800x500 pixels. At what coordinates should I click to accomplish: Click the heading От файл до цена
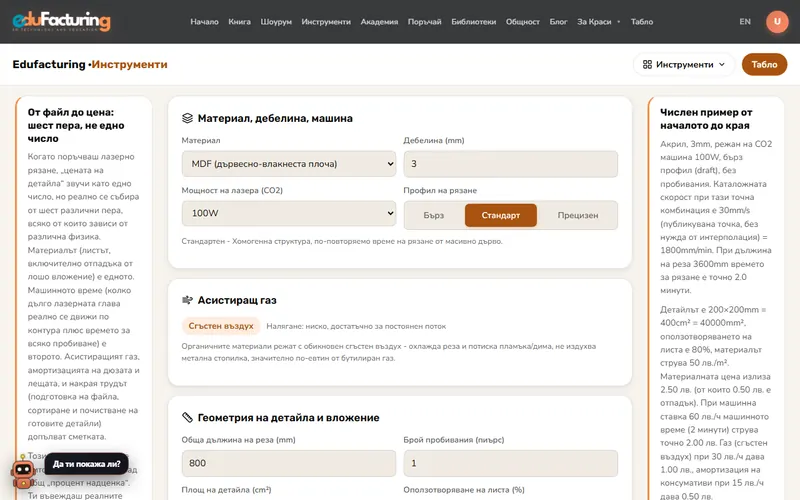[x=76, y=126]
